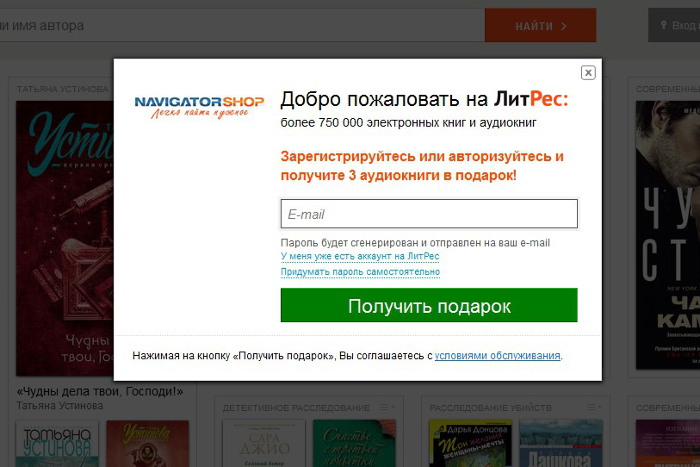Image resolution: width=700 pixels, height=467 pixels.
Task: Close the LitRes welcome popup
Action: 588,72
